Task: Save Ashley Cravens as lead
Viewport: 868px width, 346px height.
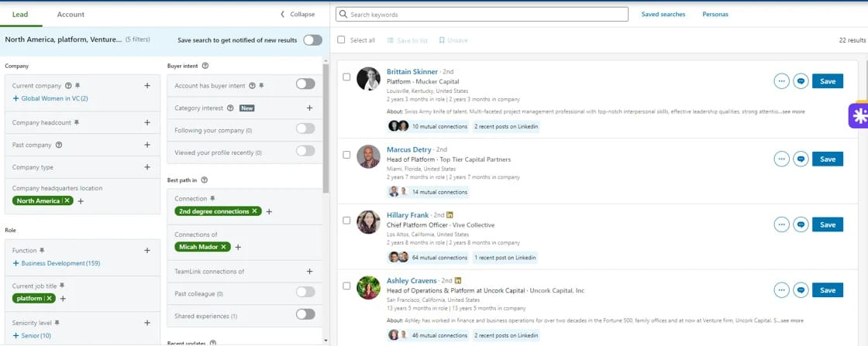Action: point(828,290)
